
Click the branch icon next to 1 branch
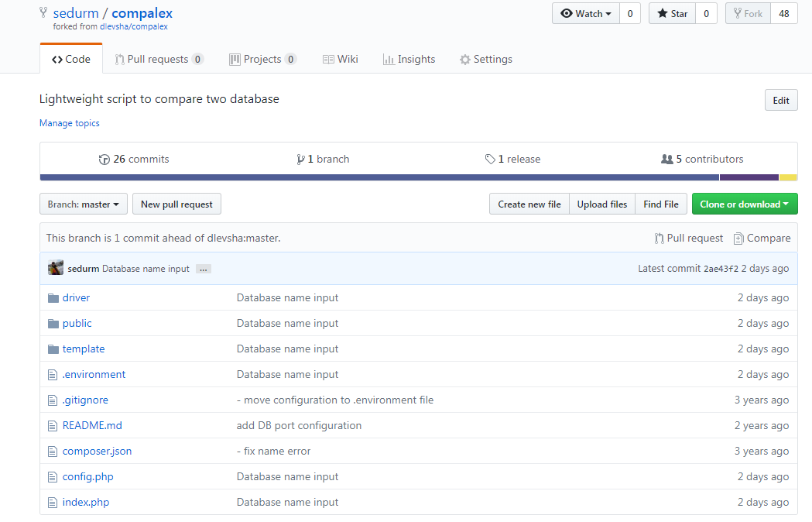click(300, 160)
